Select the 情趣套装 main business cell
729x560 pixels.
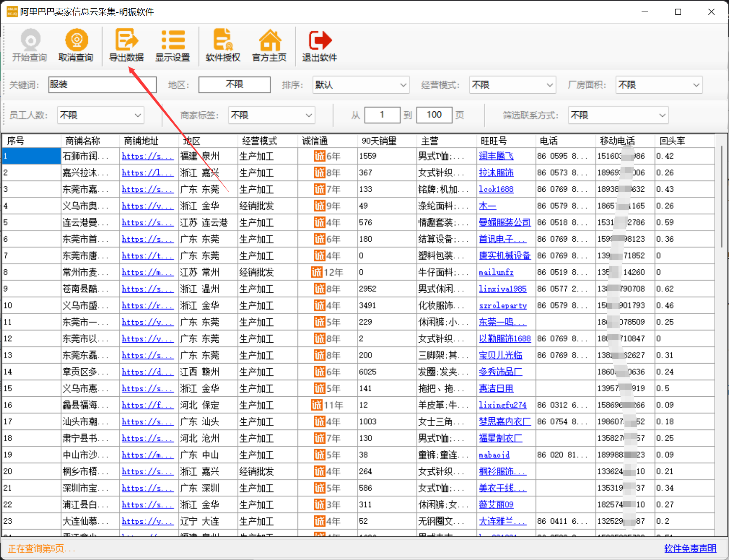(x=447, y=223)
